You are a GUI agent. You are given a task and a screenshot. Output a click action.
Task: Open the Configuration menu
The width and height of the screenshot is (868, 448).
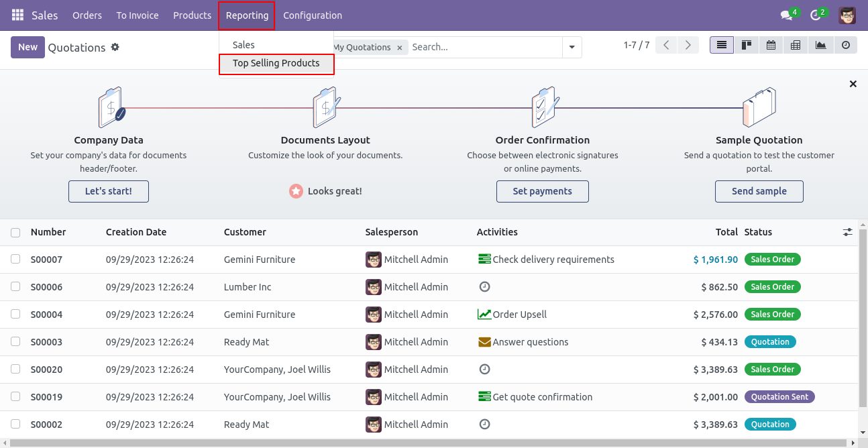[x=312, y=15]
